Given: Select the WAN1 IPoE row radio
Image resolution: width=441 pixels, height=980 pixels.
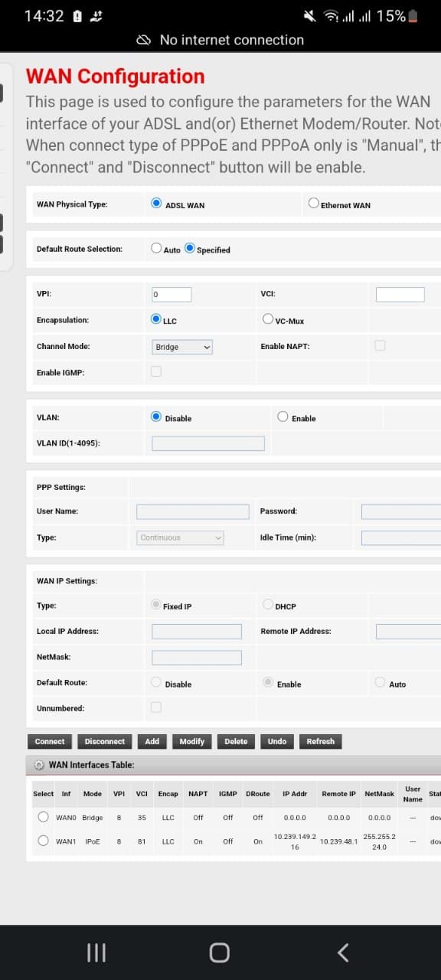Looking at the screenshot, I should tap(44, 841).
